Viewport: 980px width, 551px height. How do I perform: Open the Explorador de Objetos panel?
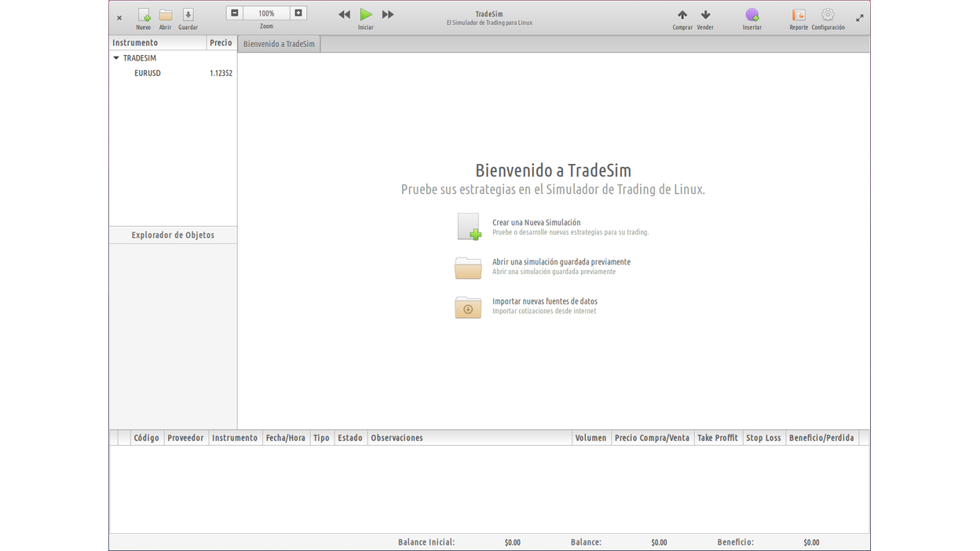[172, 234]
